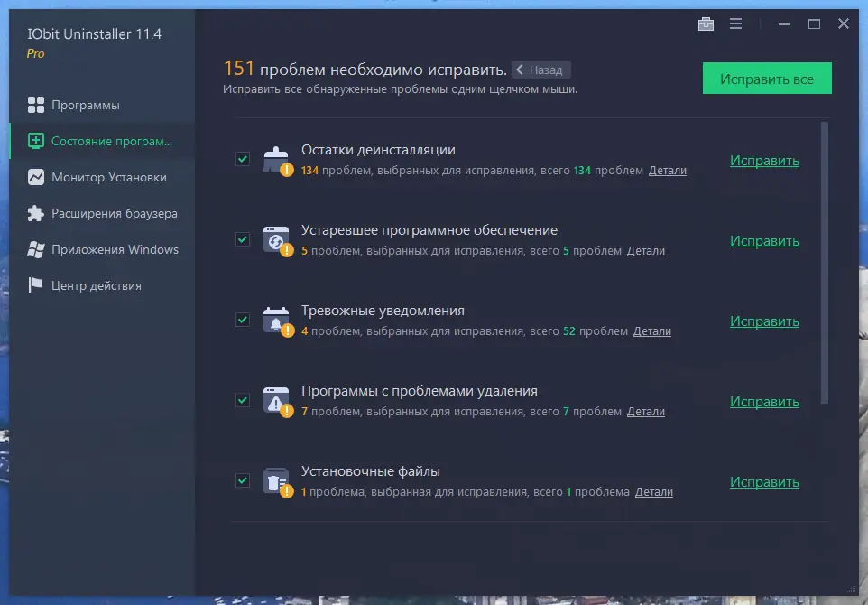This screenshot has height=605, width=868.
Task: Uncheck the Остатки деинсталляции checkbox
Action: click(242, 159)
